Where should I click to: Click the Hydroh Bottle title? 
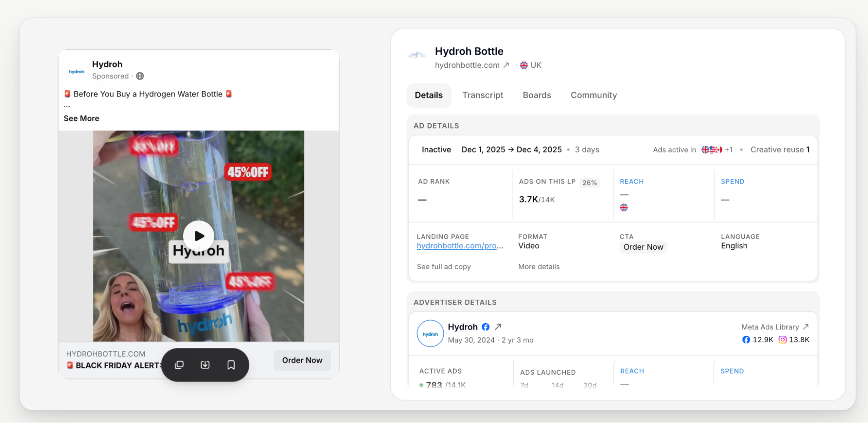pos(469,51)
